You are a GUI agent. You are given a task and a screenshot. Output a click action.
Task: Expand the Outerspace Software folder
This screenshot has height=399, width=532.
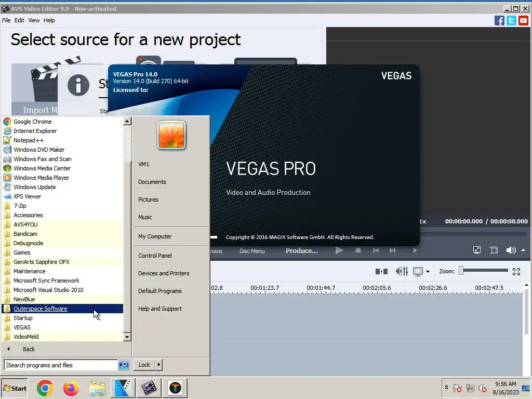tap(62, 309)
